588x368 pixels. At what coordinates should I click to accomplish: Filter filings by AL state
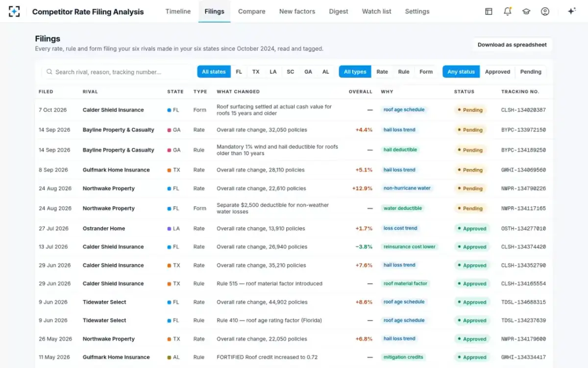click(325, 72)
